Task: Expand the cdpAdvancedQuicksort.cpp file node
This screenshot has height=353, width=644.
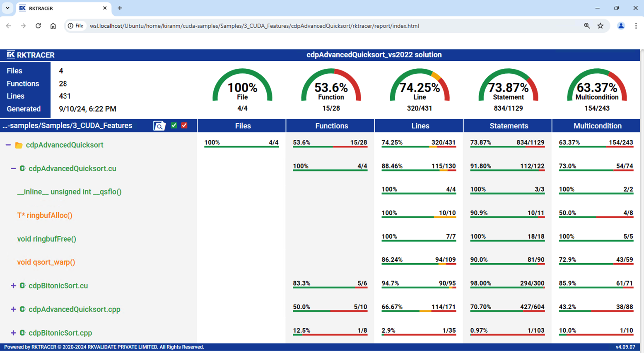Action: tap(13, 309)
